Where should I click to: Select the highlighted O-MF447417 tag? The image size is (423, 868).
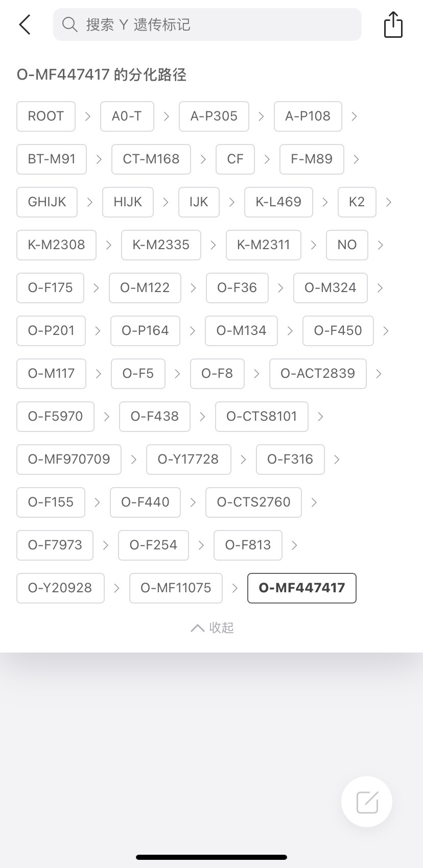tap(302, 588)
